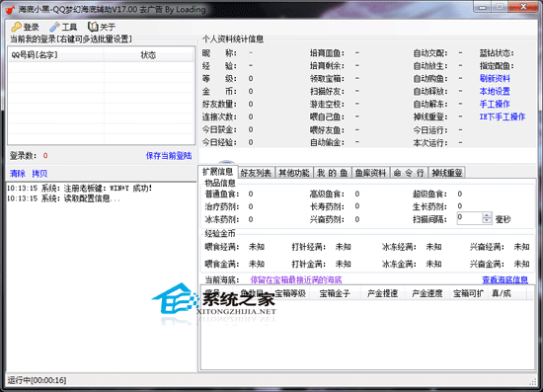Switch to the 鱼库资料 tab
Screen dimensions: 543x392
click(x=370, y=173)
